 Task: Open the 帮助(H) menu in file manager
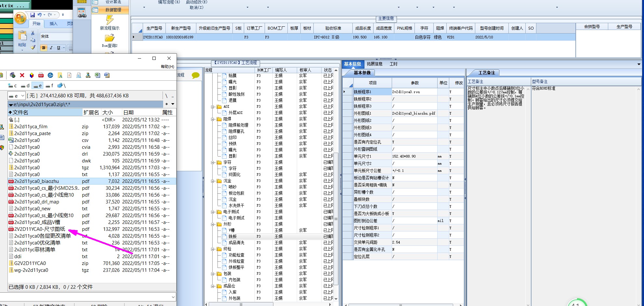[167, 67]
